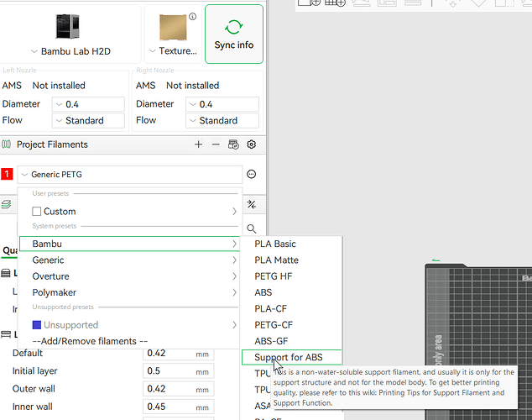Open the right nozzle Diameter dropdown
This screenshot has height=420, width=532.
click(222, 104)
